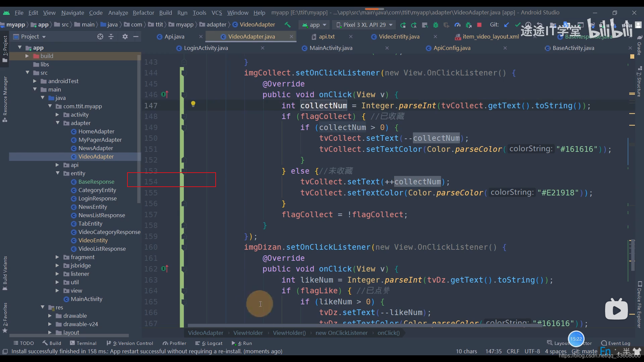Click the Project panel vertical scrollbar

click(139, 129)
